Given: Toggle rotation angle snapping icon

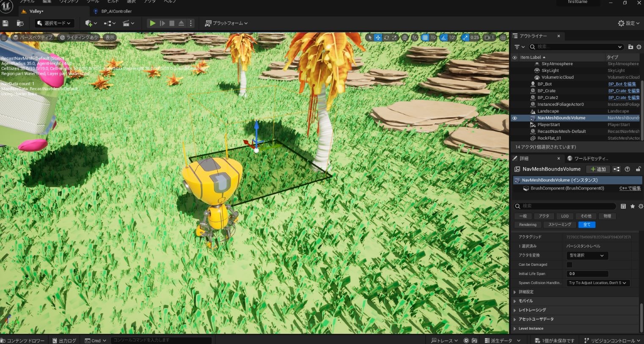Looking at the screenshot, I should coord(443,37).
